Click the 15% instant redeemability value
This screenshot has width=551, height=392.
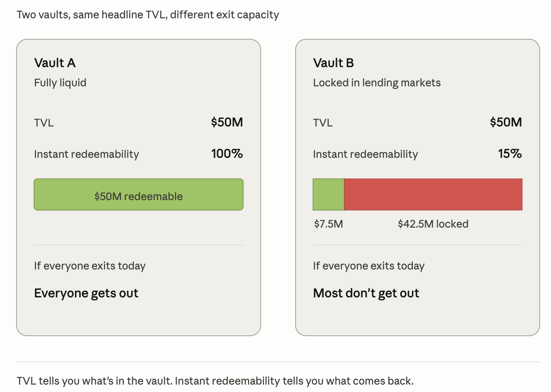(510, 154)
